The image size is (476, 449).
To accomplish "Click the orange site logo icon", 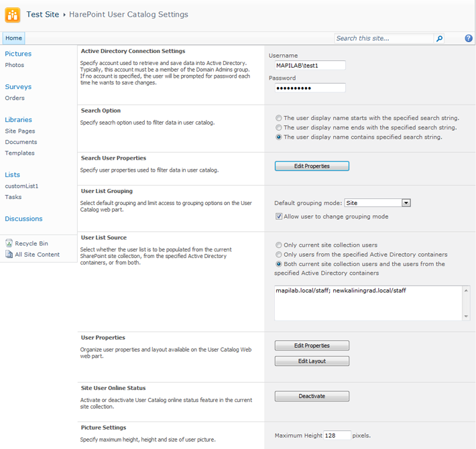I will [13, 15].
